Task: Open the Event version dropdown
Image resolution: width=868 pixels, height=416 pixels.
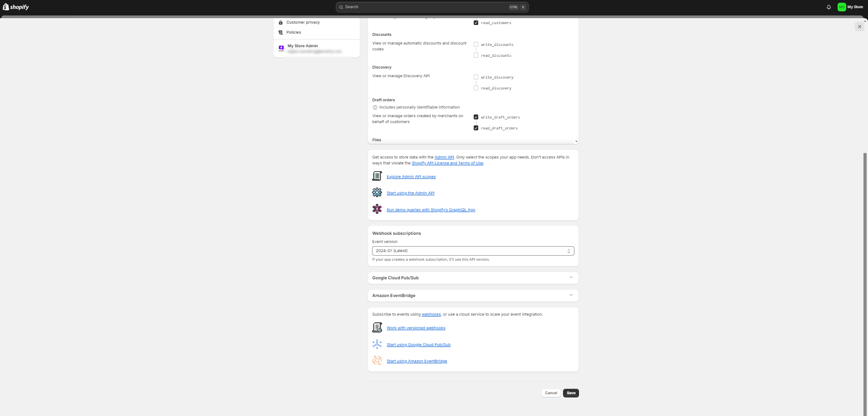Action: [x=473, y=250]
